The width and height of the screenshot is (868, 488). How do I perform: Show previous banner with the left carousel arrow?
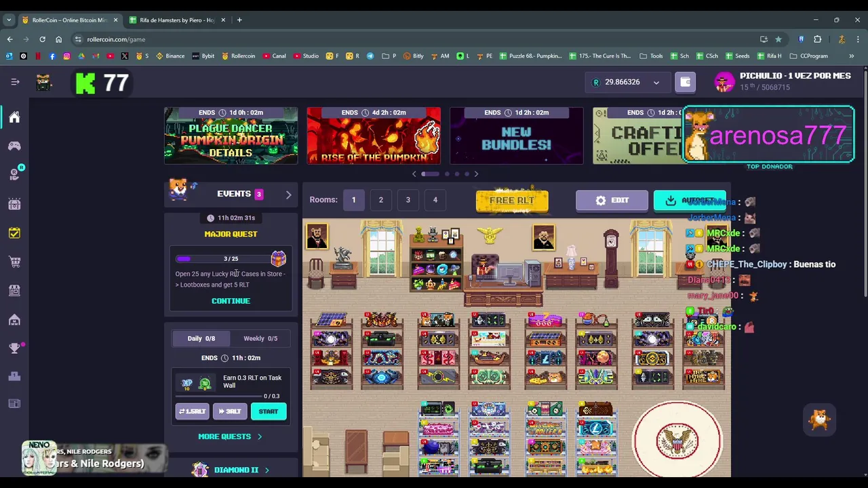click(414, 174)
